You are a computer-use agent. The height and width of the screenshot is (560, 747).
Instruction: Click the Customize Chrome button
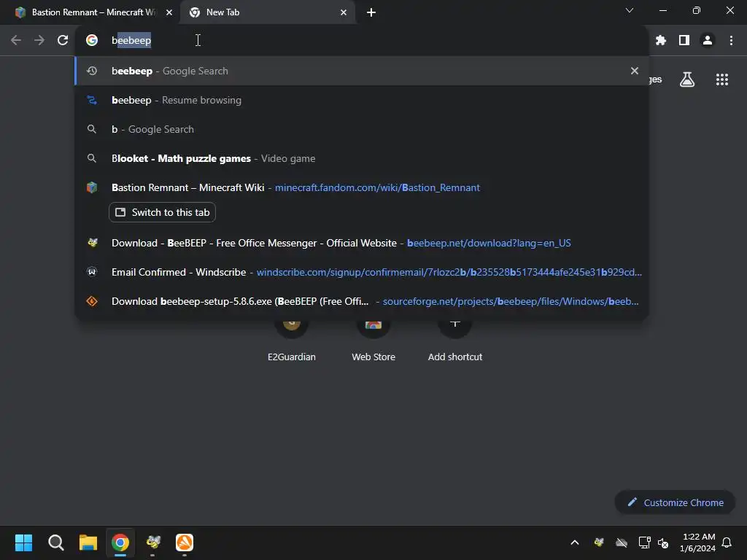tap(675, 502)
